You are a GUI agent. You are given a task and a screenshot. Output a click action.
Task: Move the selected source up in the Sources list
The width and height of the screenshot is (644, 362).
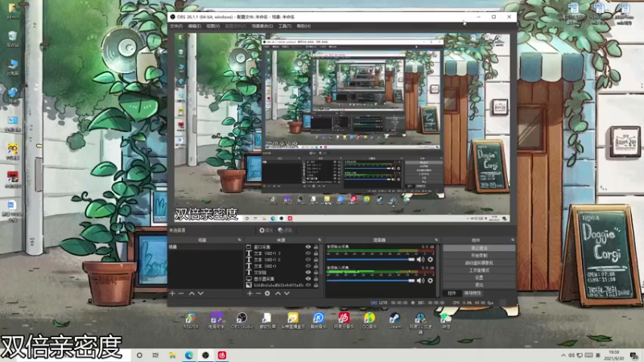[x=278, y=294]
